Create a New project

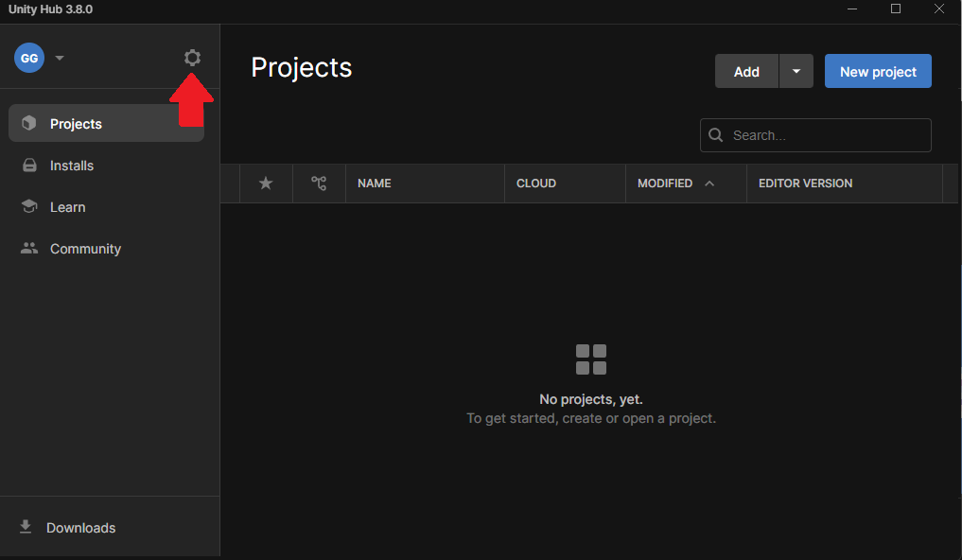878,71
